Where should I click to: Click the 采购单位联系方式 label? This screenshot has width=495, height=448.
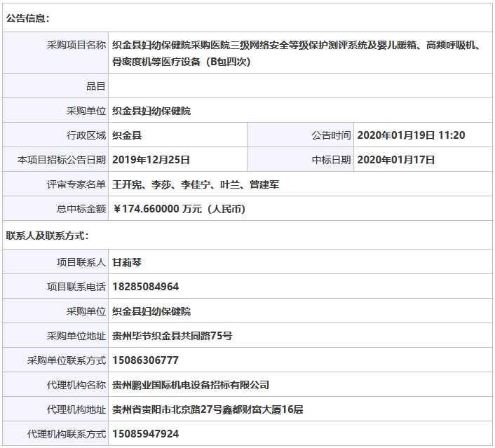(x=67, y=360)
